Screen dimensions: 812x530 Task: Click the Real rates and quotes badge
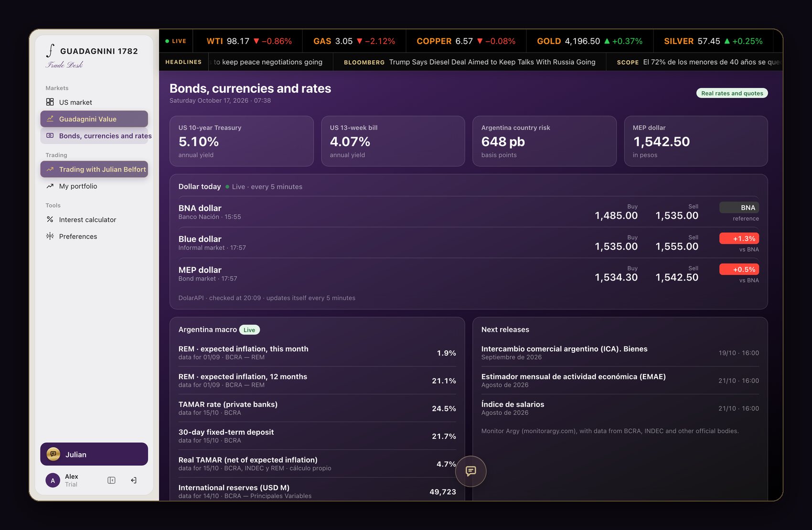click(732, 93)
